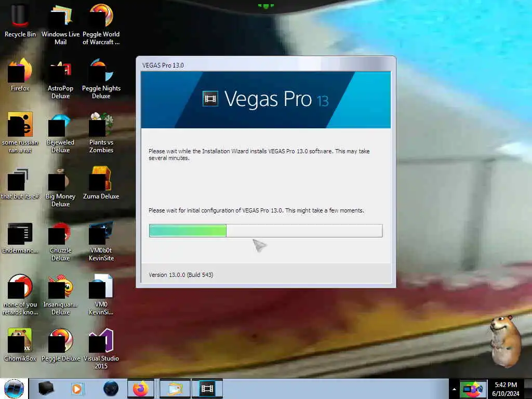Viewport: 532px width, 399px height.
Task: Select the 'none of you' desktop icon
Action: pos(20,295)
